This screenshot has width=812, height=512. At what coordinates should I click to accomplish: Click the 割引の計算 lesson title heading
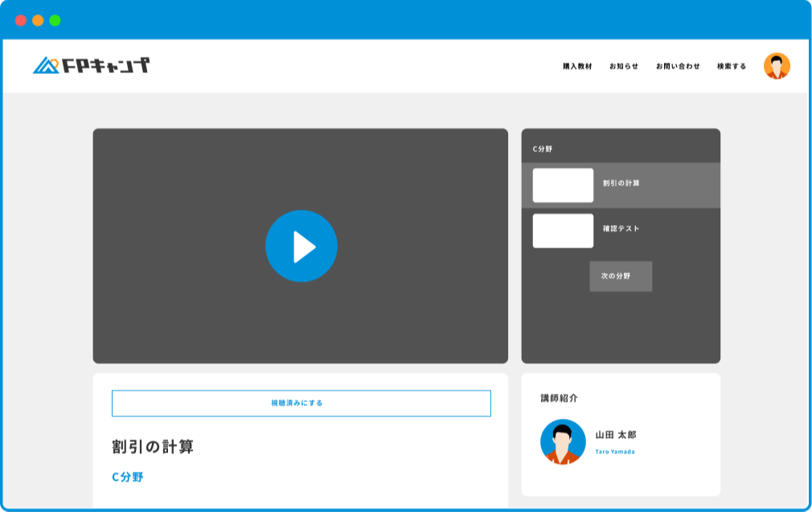tap(153, 447)
